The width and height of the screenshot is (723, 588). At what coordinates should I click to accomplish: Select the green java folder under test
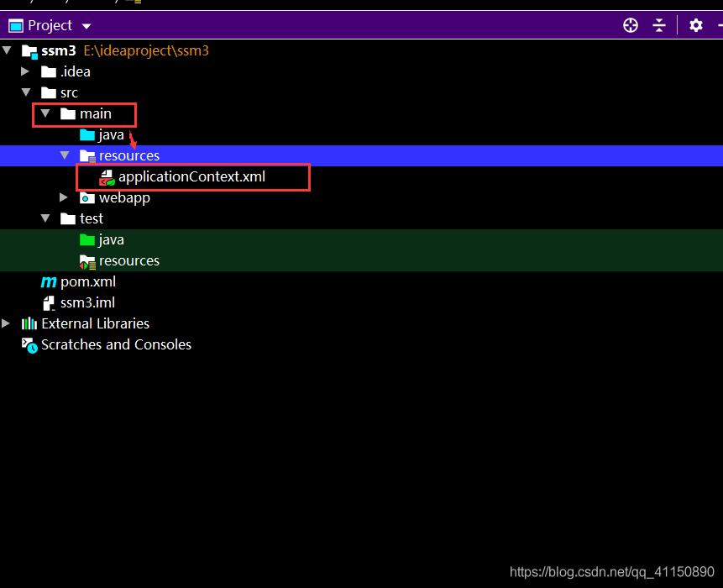coord(110,239)
